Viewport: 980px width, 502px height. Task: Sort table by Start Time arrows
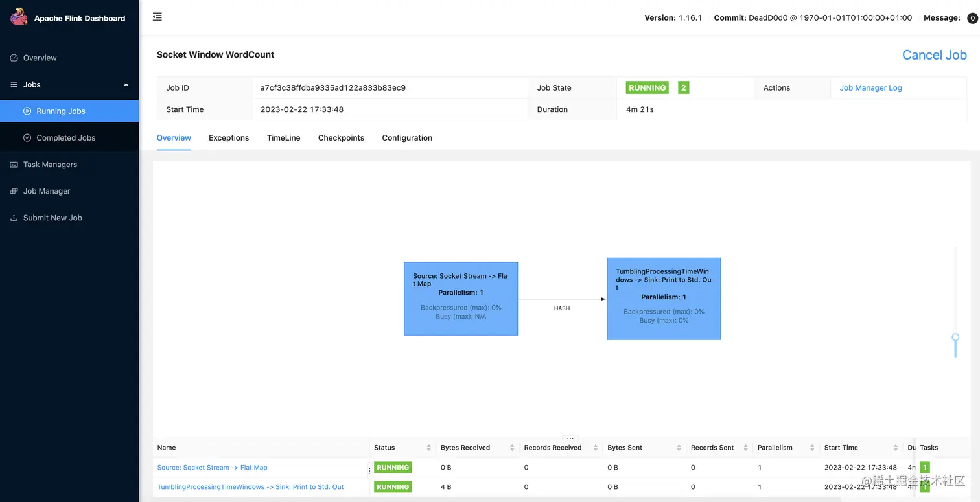pyautogui.click(x=896, y=448)
